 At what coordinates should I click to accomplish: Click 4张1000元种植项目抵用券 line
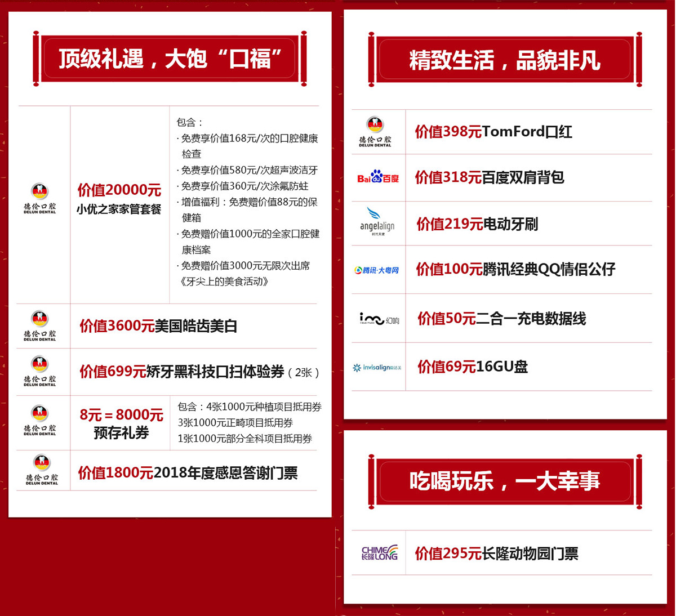point(264,407)
